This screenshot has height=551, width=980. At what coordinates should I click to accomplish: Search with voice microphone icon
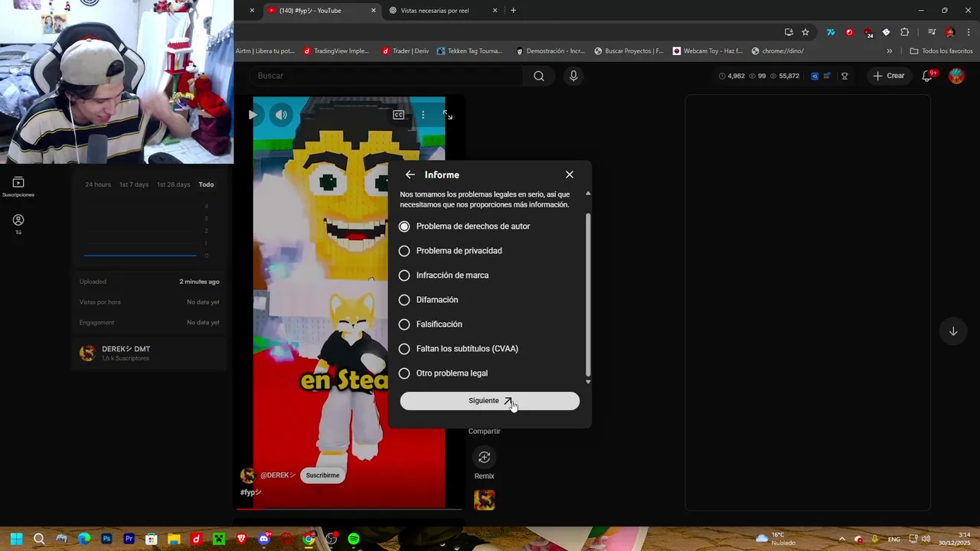(573, 76)
